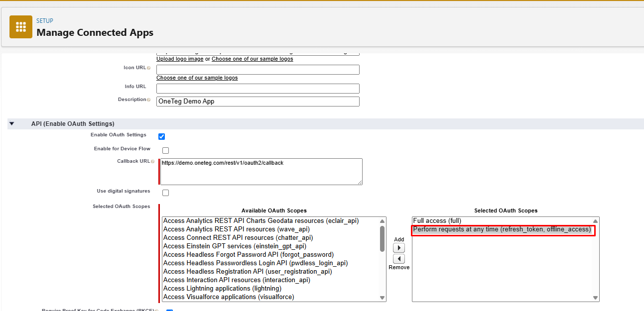This screenshot has width=644, height=311.
Task: Collapse the API (Enable OAuth Settings) section
Action: [12, 123]
